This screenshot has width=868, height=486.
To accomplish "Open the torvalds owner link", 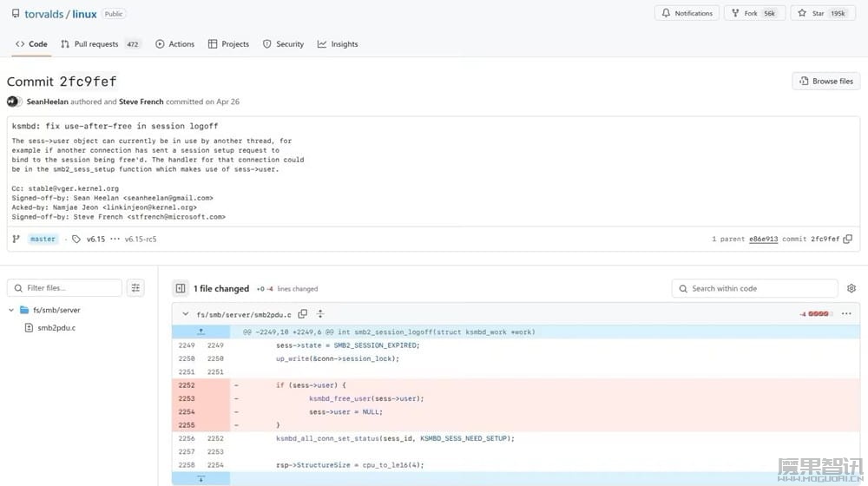I will (43, 14).
